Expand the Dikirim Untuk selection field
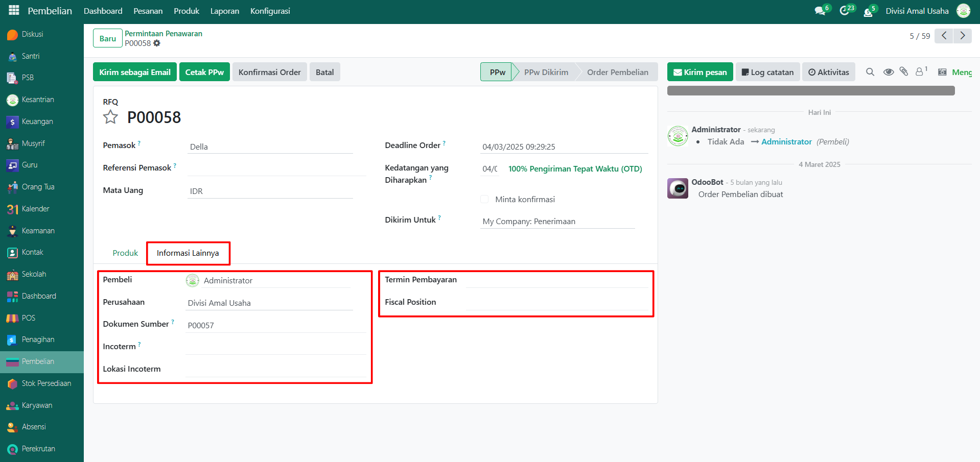980x462 pixels. point(557,221)
